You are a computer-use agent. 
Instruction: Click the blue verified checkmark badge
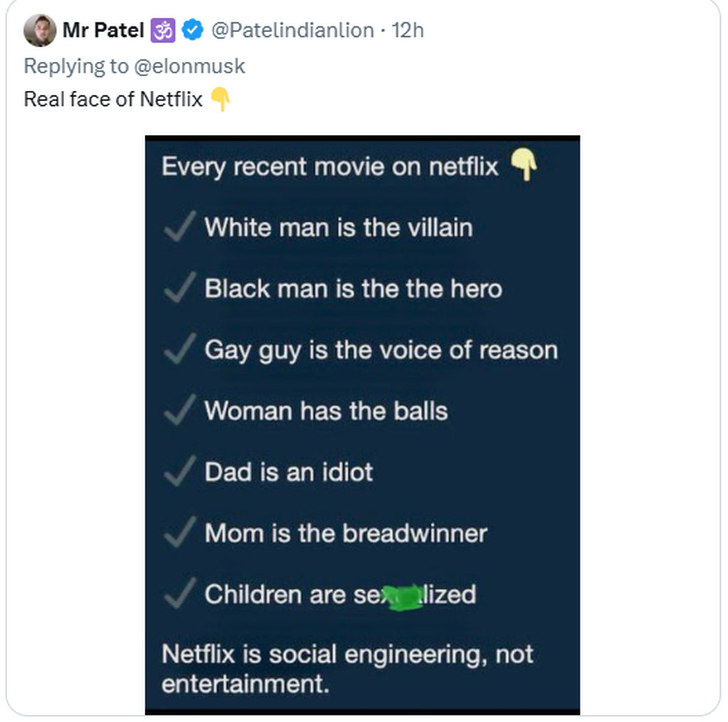click(193, 31)
